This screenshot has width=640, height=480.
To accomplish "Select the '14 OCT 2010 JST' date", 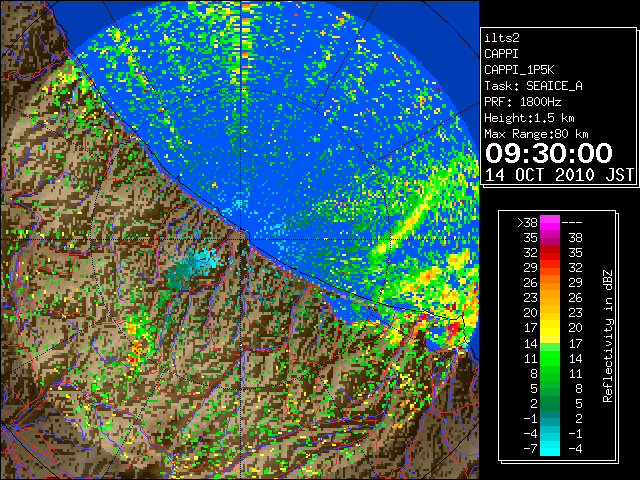I will 559,175.
